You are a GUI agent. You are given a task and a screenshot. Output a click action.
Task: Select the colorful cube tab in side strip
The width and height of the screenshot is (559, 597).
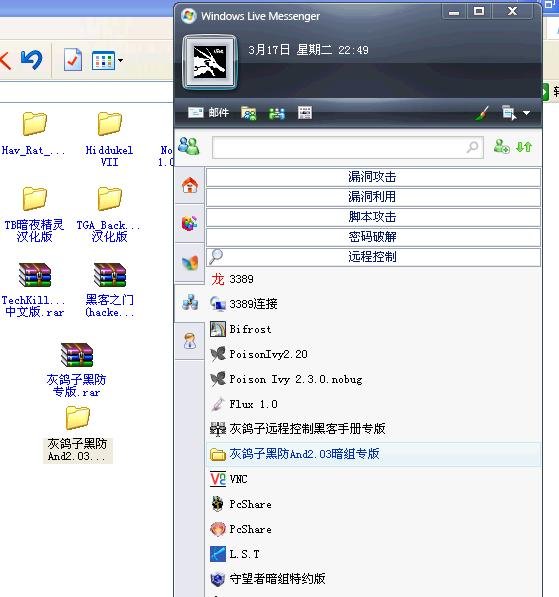(190, 223)
